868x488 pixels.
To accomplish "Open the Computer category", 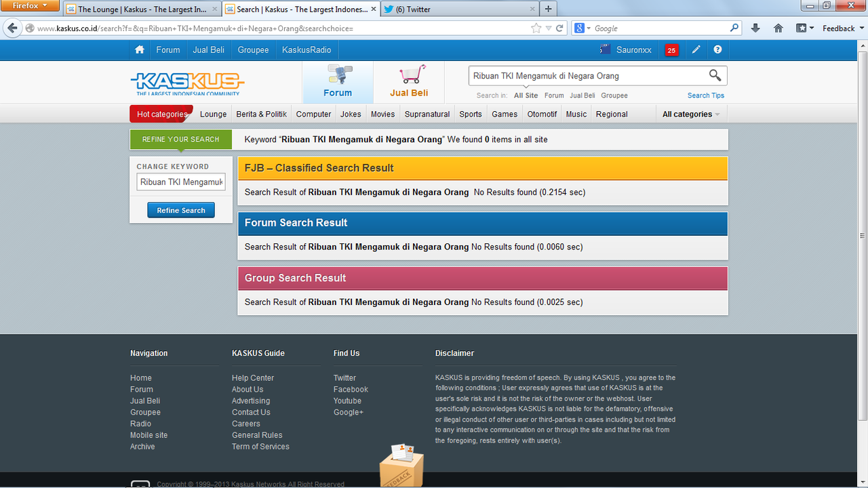I will [313, 114].
